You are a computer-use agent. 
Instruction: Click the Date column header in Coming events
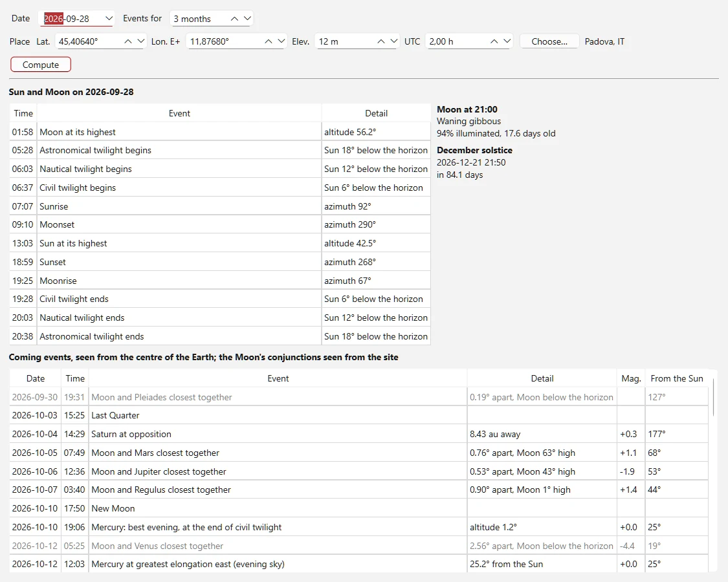[x=36, y=378]
